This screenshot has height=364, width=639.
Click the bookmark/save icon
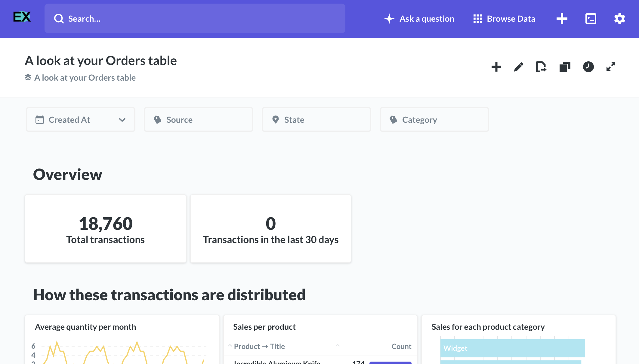coord(541,67)
